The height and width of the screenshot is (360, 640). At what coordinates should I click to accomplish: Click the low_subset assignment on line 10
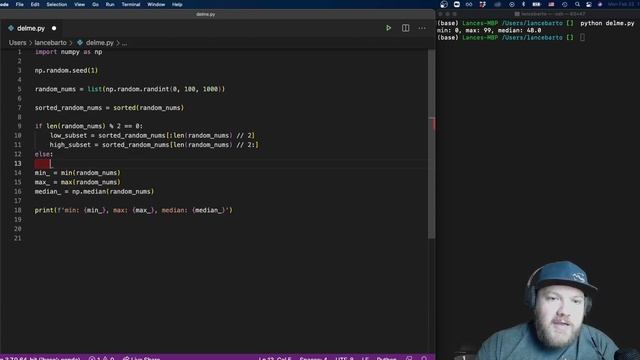point(152,136)
